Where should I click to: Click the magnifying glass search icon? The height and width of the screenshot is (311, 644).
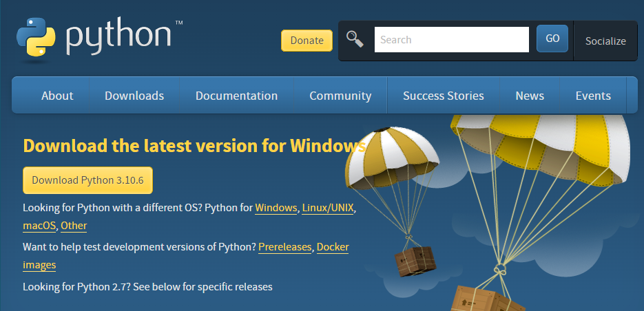355,39
